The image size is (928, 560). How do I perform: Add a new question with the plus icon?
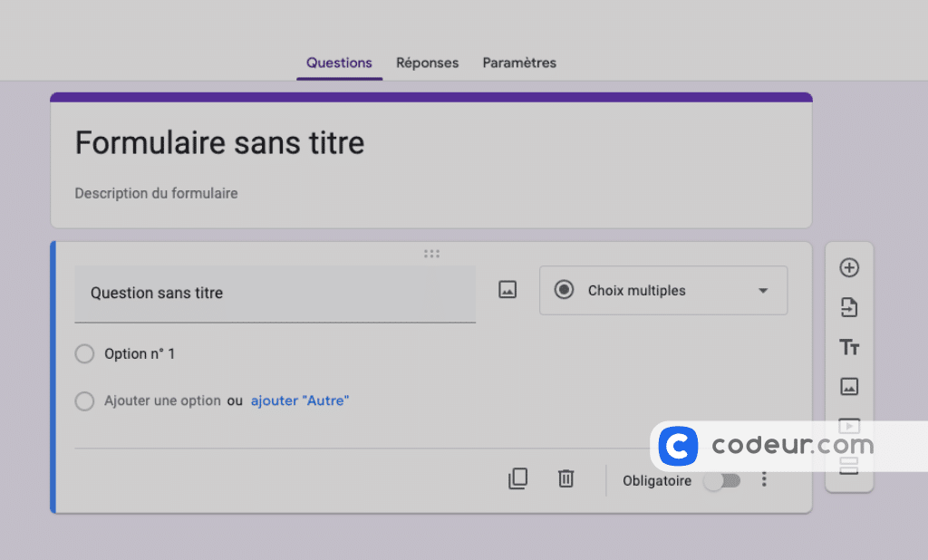tap(849, 267)
